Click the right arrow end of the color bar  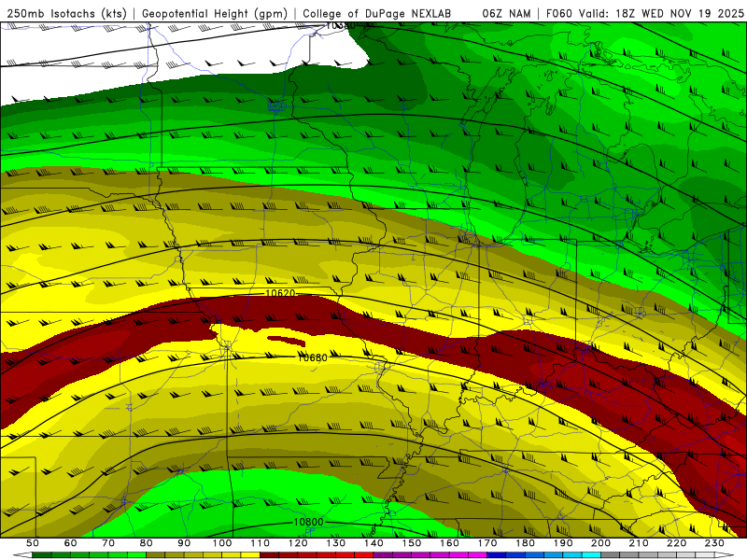click(x=725, y=555)
